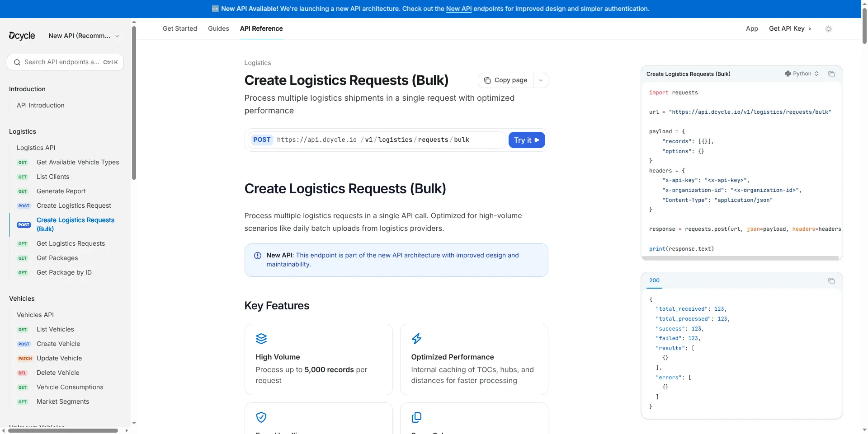Select the Delete Vehicle endpoint in the sidebar
Screen dimensions: 868x434
click(x=57, y=373)
